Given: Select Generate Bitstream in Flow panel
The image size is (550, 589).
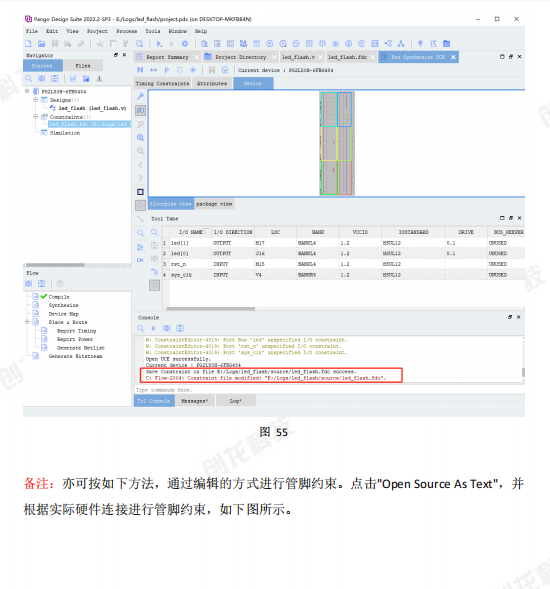Looking at the screenshot, I should click(76, 356).
